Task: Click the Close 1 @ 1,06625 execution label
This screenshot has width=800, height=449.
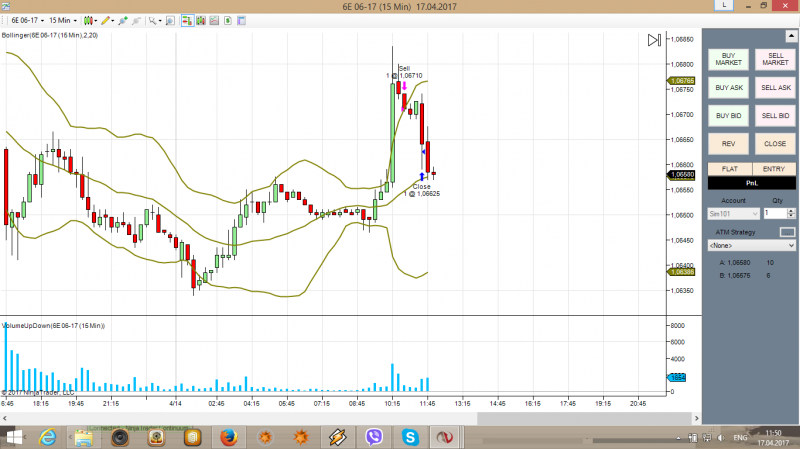Action: [421, 190]
